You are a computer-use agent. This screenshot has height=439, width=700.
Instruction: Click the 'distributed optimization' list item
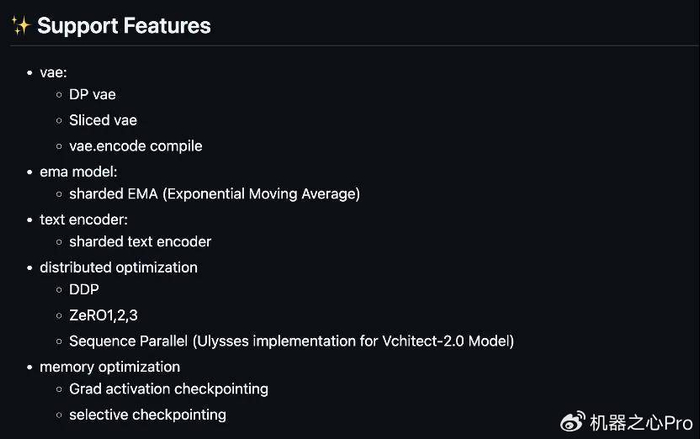pyautogui.click(x=118, y=267)
